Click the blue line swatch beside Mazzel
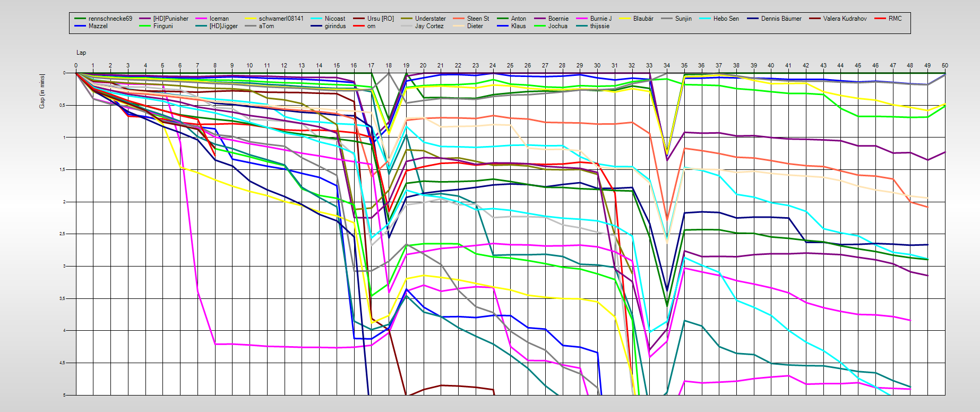This screenshot has height=412, width=980. coord(80,26)
